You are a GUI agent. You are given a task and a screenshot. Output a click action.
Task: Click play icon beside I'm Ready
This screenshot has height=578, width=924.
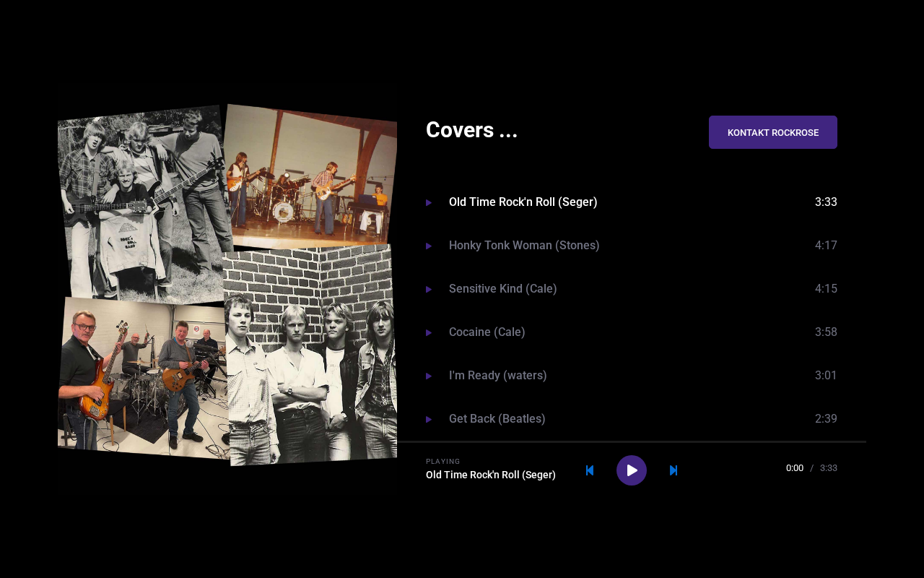429,376
